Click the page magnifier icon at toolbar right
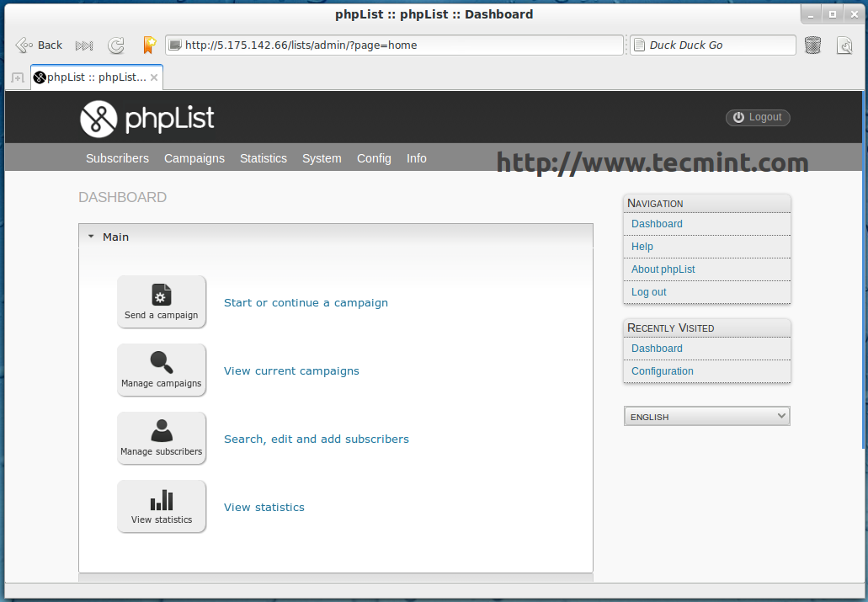Viewport: 868px width, 602px height. click(x=844, y=45)
